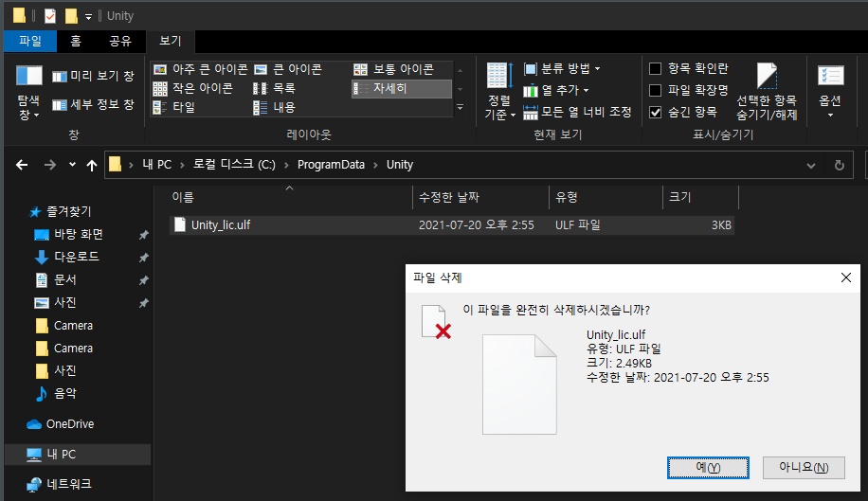
Task: Select the Unity_lic.ulf file row
Action: pos(452,225)
